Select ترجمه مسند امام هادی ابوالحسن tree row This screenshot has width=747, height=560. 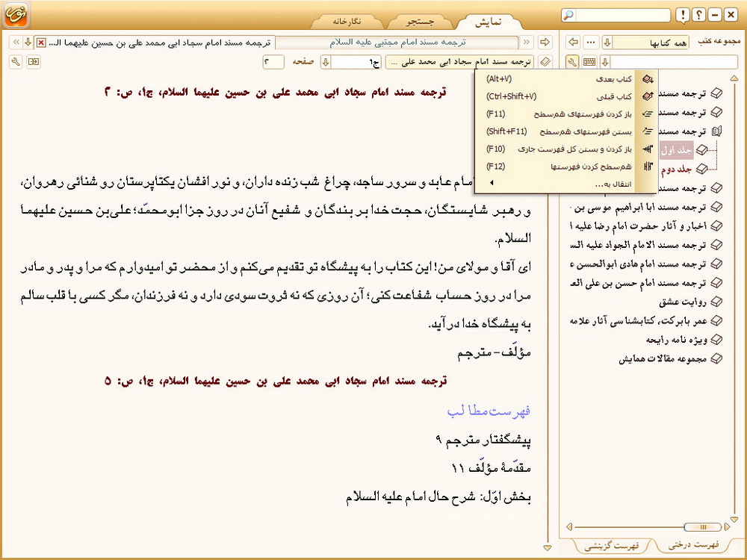coord(639,264)
